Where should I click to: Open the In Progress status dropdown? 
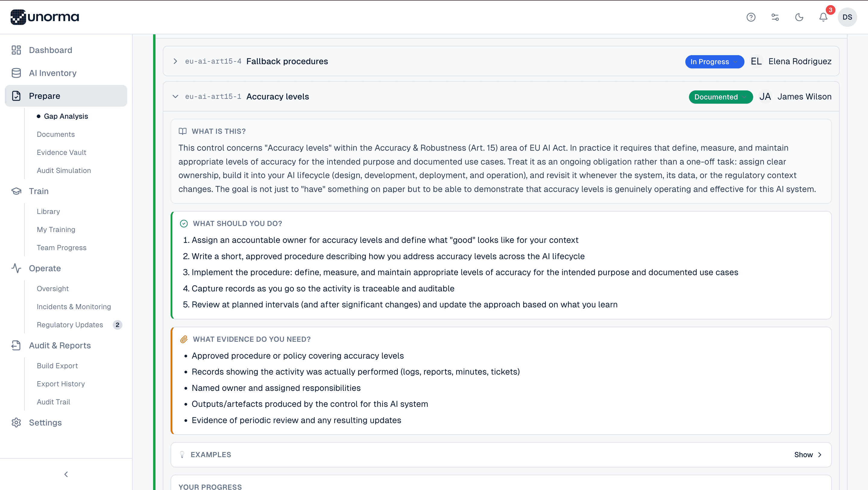(714, 62)
